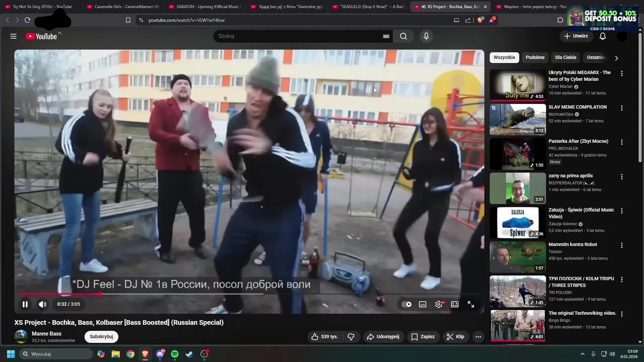Open Brave Shields lion icon
This screenshot has width=644, height=362.
coord(480,20)
